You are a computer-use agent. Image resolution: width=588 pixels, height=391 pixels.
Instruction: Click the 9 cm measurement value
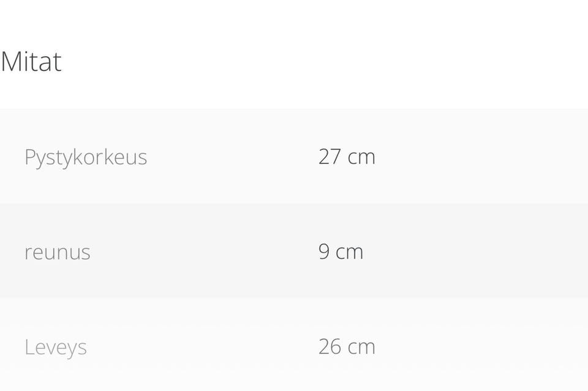(x=341, y=252)
